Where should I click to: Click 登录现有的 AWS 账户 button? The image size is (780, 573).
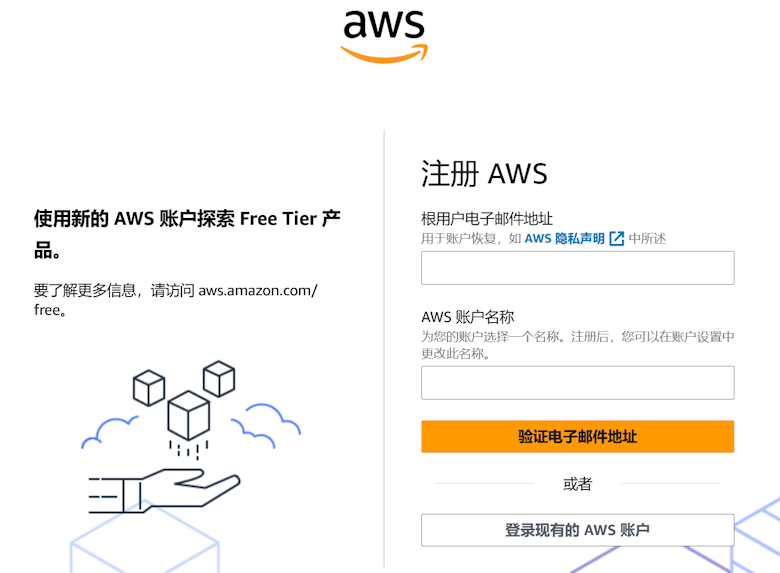click(x=578, y=530)
